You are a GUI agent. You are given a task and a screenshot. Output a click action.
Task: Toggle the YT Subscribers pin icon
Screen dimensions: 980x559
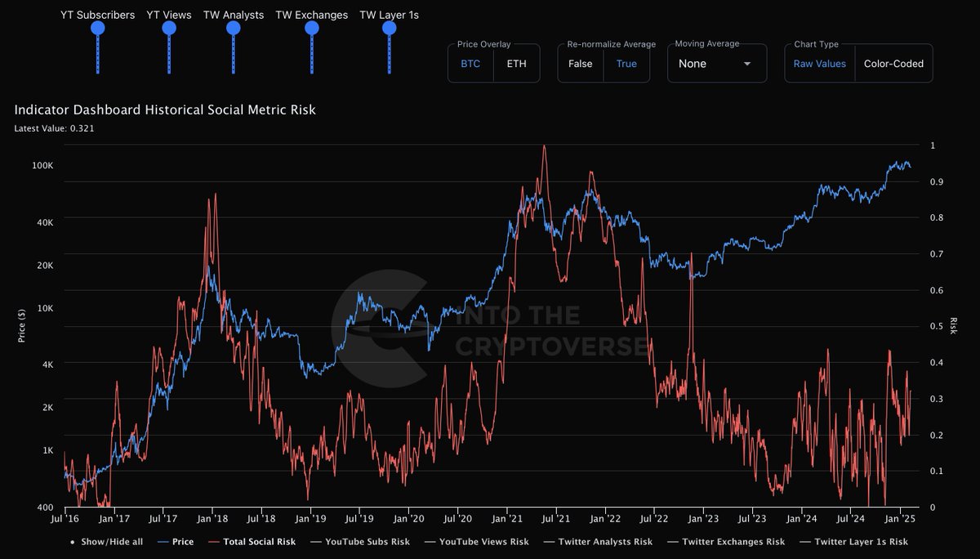(x=97, y=27)
